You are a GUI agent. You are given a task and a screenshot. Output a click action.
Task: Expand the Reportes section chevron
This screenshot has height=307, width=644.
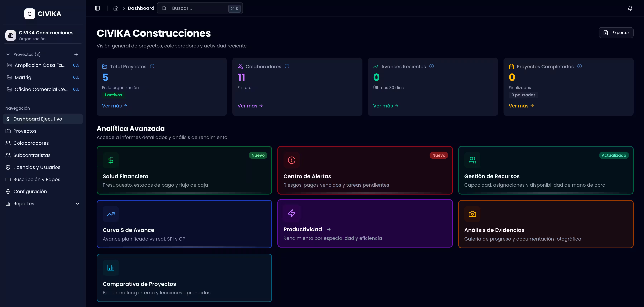click(x=77, y=204)
